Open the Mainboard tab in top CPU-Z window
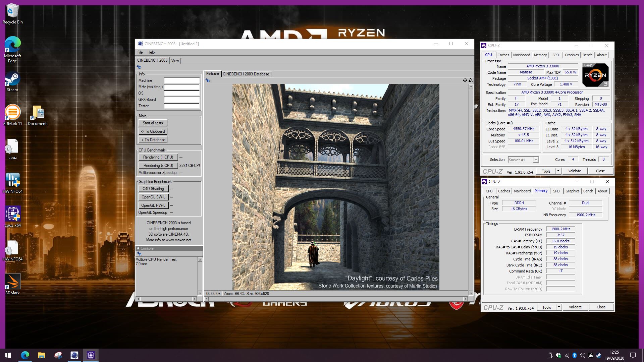644x362 pixels. point(522,55)
